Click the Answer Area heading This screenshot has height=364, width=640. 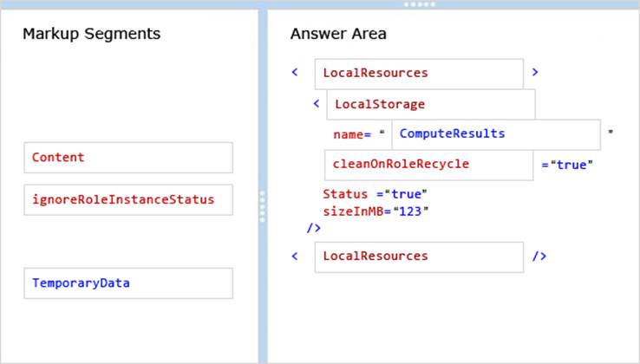tap(338, 34)
